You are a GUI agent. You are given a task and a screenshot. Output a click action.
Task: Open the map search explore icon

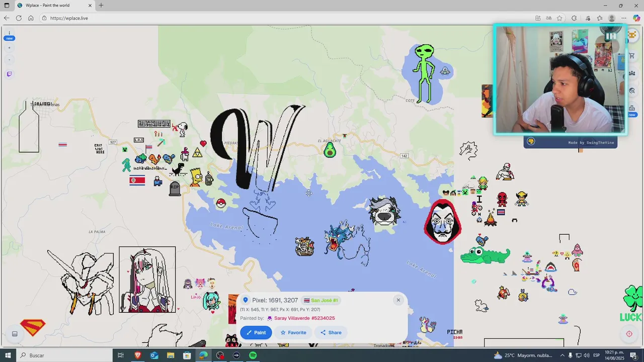tap(632, 91)
